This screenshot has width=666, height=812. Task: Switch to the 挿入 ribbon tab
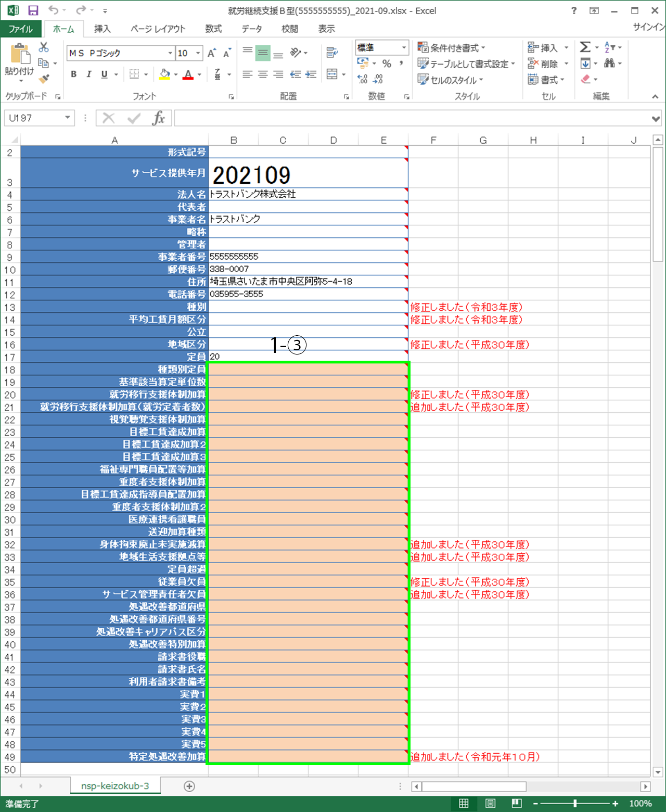[x=102, y=29]
